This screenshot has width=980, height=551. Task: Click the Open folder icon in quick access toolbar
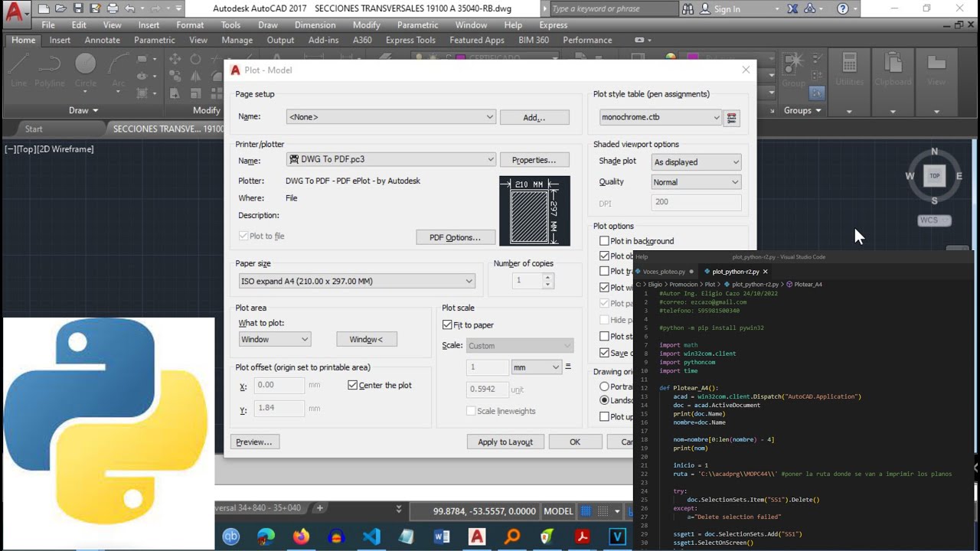click(x=60, y=9)
